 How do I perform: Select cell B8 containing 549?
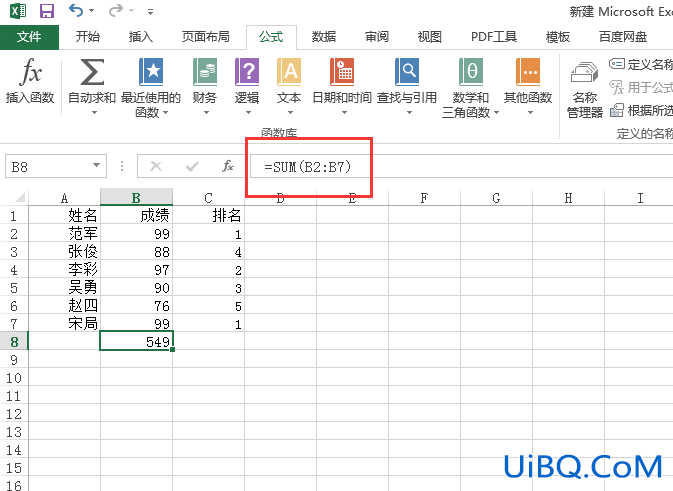[x=136, y=341]
